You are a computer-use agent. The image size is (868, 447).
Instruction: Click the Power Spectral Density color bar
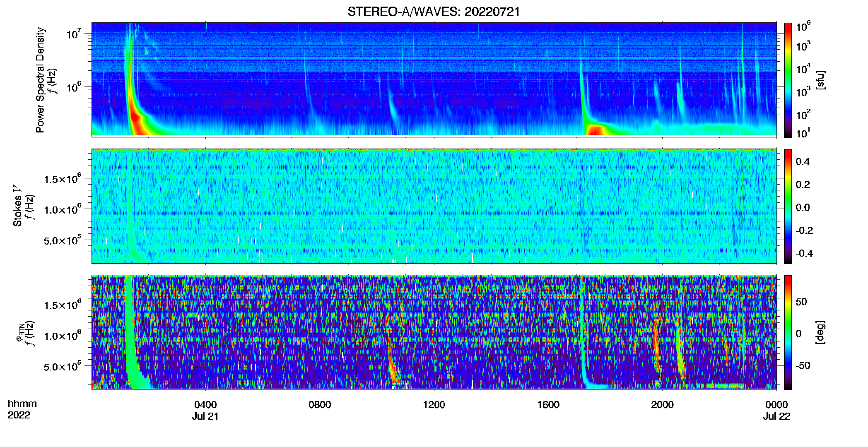(x=788, y=80)
